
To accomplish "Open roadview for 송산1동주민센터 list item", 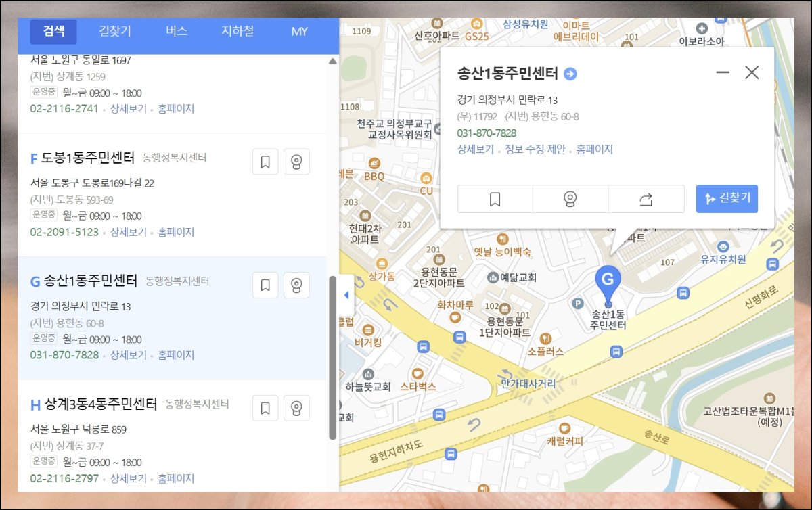I will (x=296, y=285).
